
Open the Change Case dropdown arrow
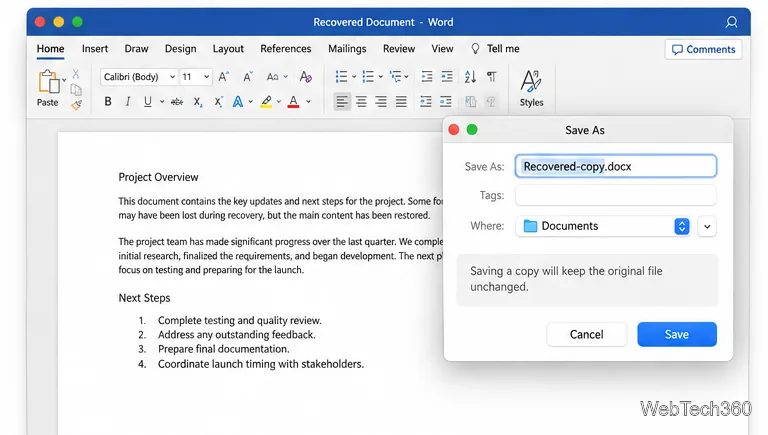click(x=286, y=77)
